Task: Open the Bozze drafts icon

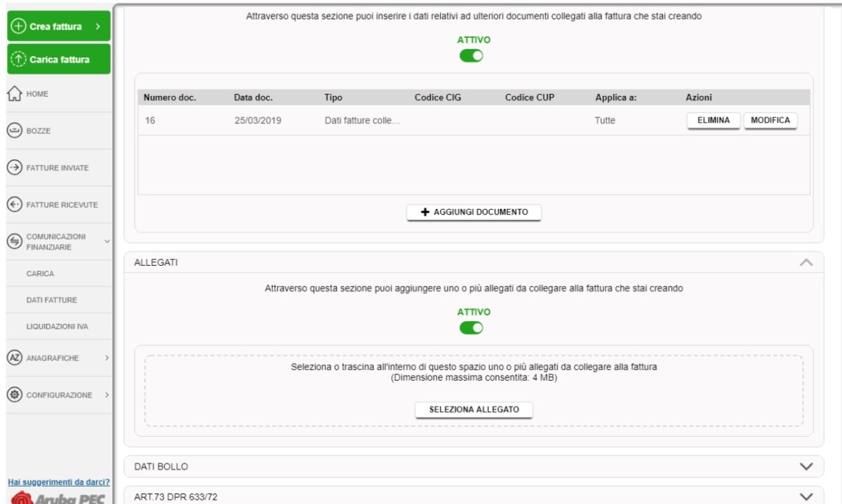Action: point(14,131)
